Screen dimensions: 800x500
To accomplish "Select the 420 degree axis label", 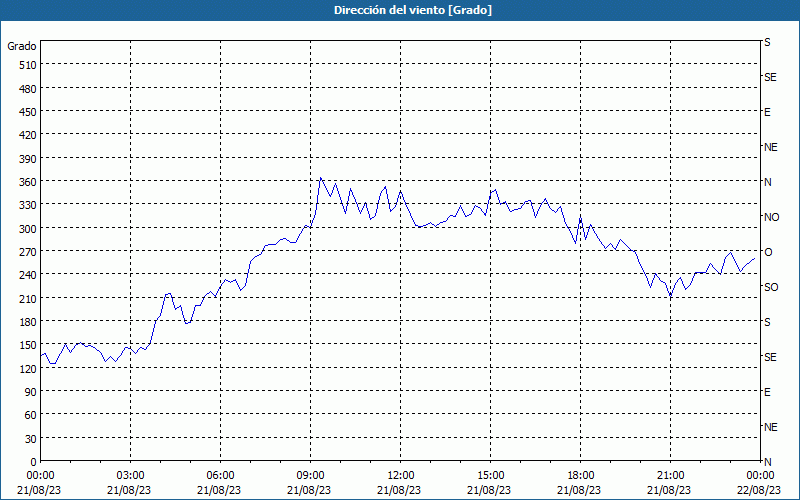I will coord(29,136).
